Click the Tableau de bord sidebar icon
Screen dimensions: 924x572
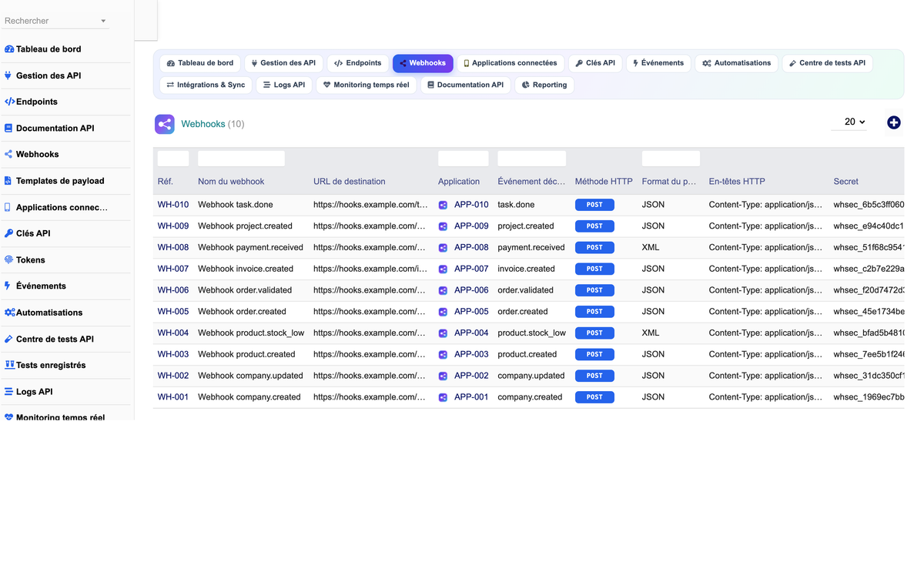[9, 49]
